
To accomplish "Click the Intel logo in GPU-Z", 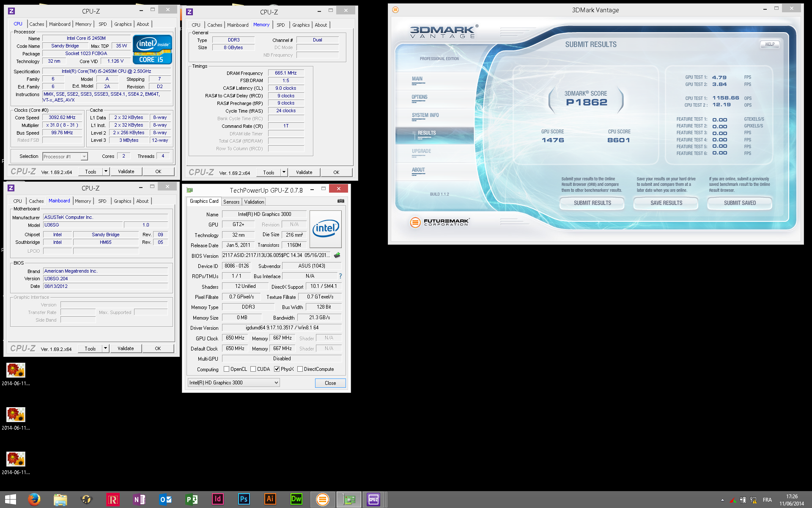I will pyautogui.click(x=326, y=229).
